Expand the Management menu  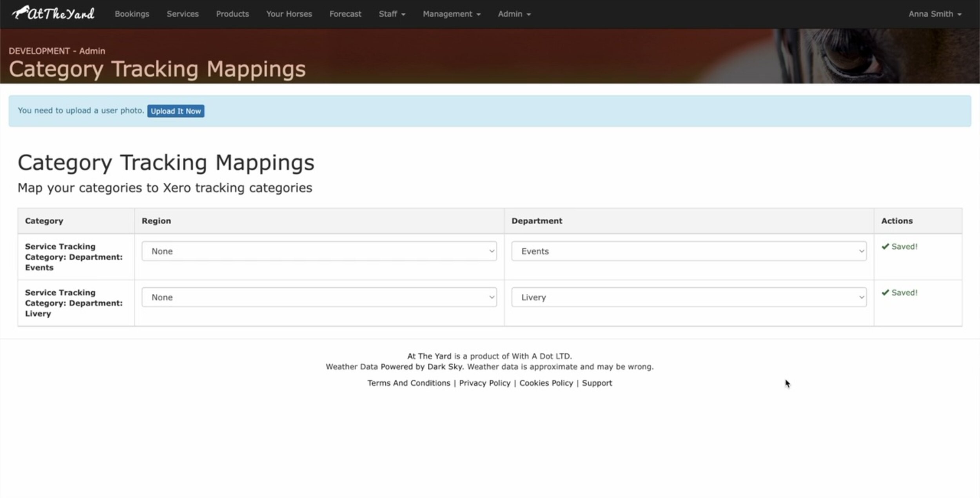[x=451, y=14]
